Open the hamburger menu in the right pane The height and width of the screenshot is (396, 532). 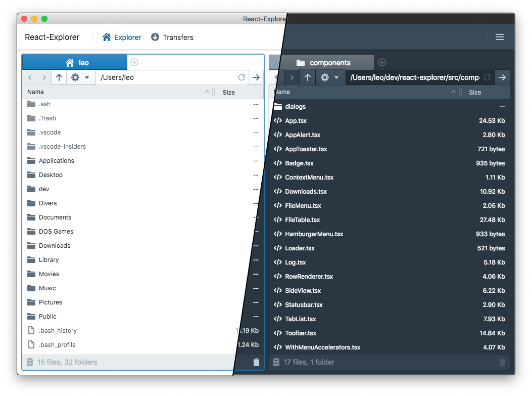(500, 37)
